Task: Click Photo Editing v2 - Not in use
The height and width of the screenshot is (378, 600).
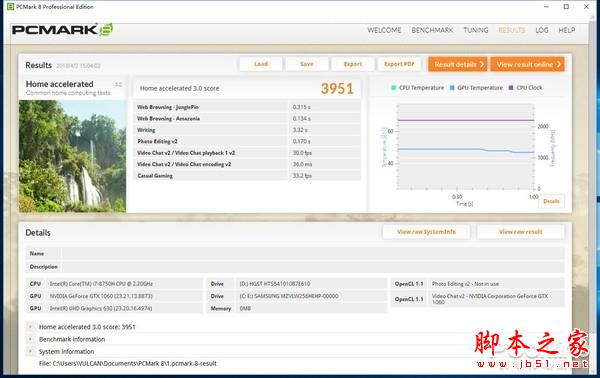Action: 465,284
